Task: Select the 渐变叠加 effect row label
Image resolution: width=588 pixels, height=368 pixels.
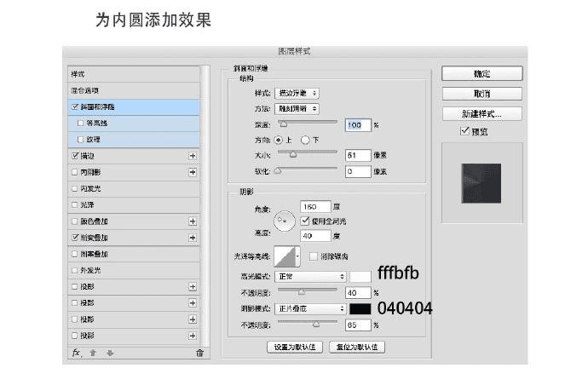Action: tap(94, 238)
